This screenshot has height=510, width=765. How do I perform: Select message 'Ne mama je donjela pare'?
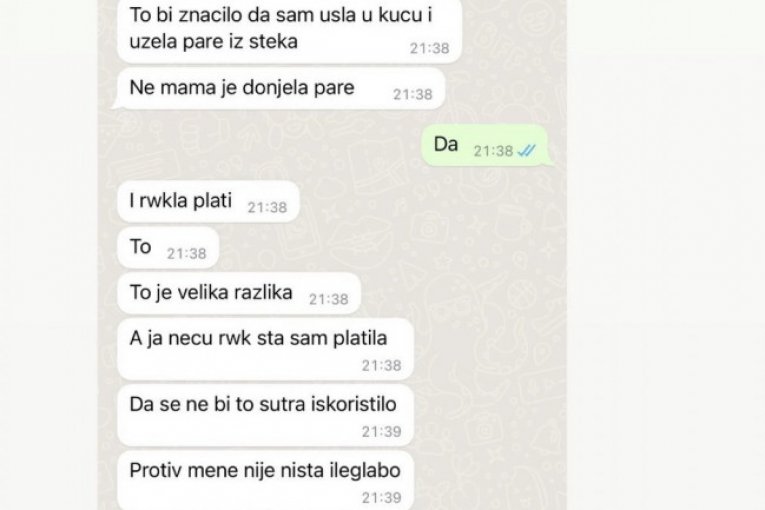(281, 89)
